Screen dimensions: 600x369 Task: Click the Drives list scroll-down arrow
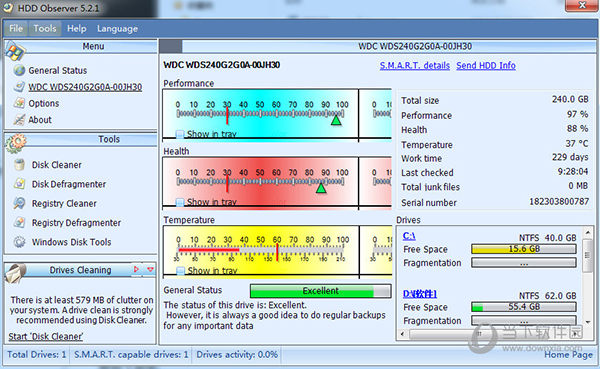587,322
